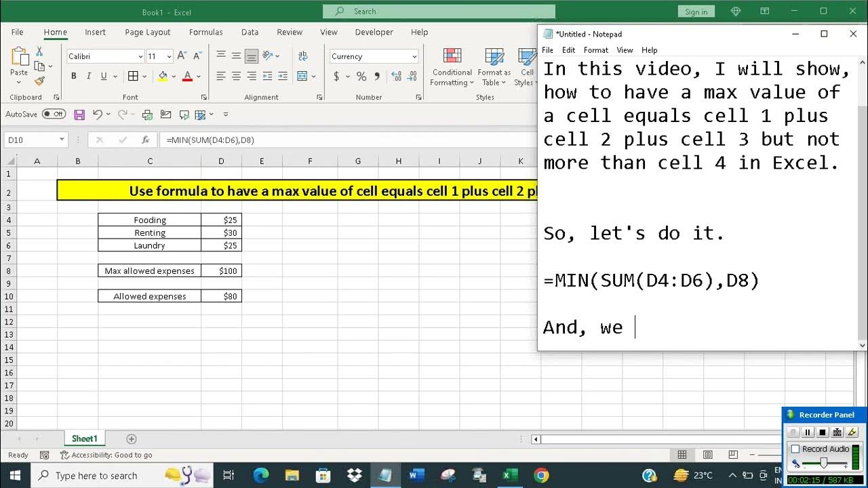This screenshot has height=488, width=868.
Task: Click the Increase Decimal icon
Action: point(396,77)
